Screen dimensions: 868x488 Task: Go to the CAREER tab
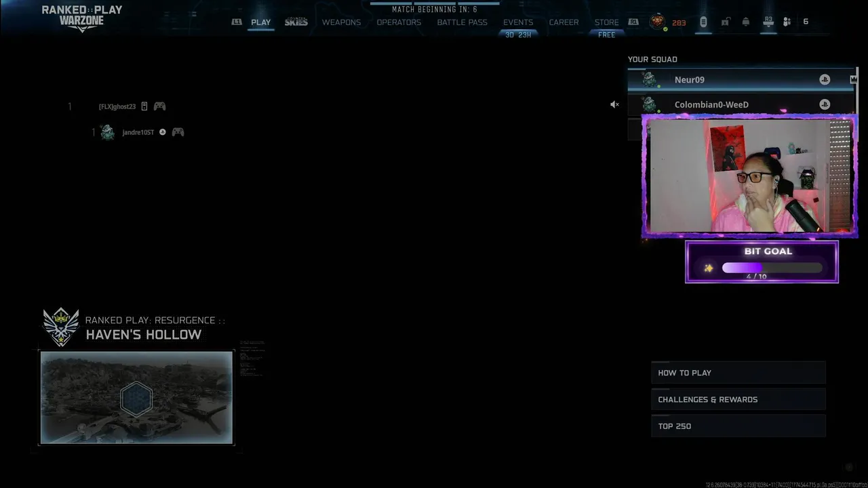tap(564, 22)
